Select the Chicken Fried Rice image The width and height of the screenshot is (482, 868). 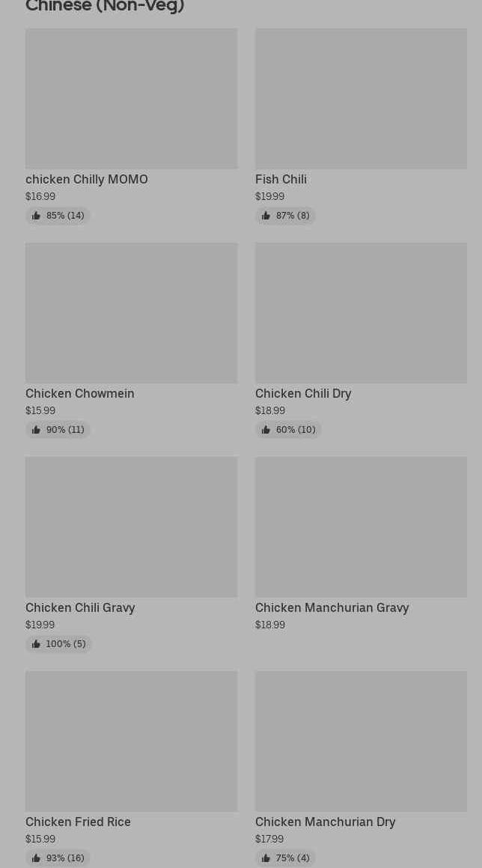pyautogui.click(x=131, y=741)
